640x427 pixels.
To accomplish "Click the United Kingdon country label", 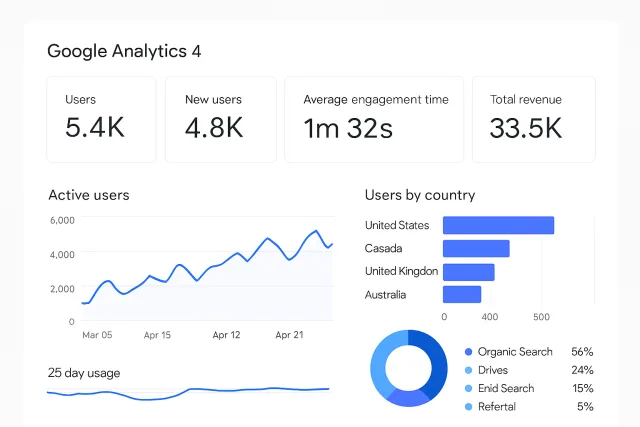I will (401, 271).
